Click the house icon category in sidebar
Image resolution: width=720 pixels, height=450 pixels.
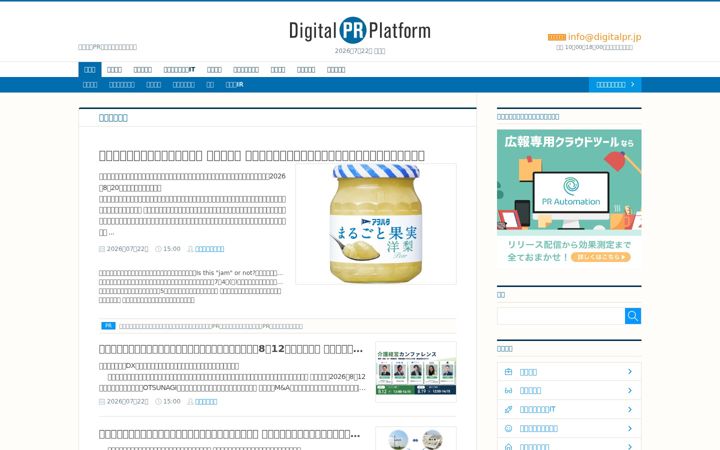point(508,446)
